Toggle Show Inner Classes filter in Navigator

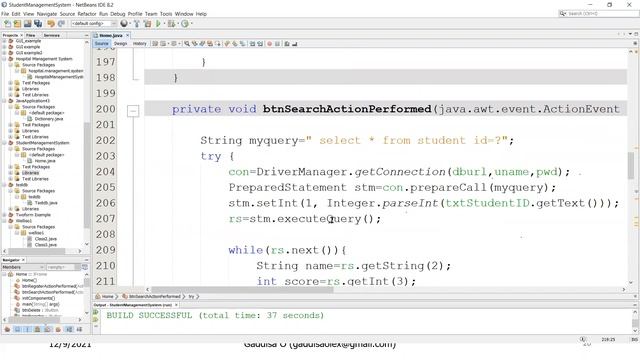click(47, 329)
